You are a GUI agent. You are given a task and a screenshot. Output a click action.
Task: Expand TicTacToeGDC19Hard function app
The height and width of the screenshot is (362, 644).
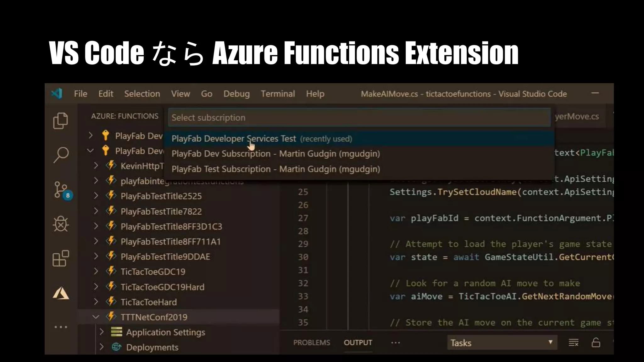(x=96, y=286)
